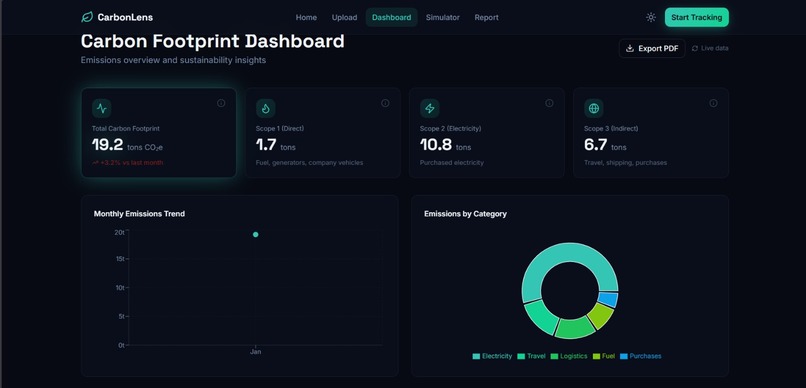Click the download icon in Export PDF
Viewport: 806px width, 388px height.
pos(630,48)
